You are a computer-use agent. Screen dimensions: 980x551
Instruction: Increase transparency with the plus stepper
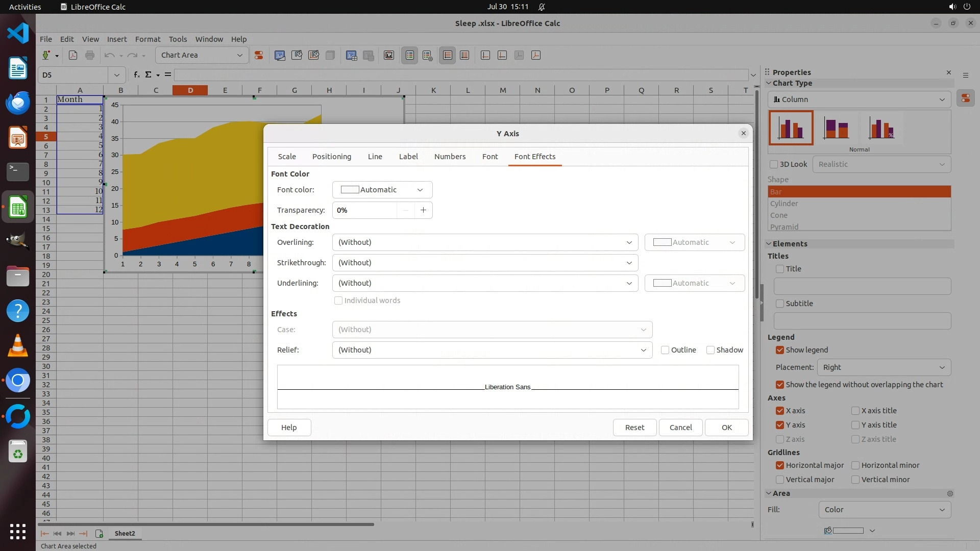click(423, 210)
